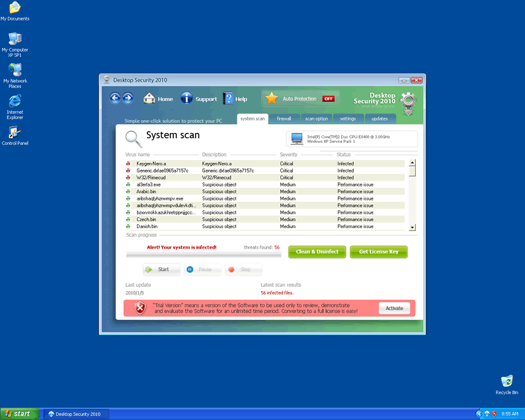The width and height of the screenshot is (525, 420).
Task: Go to the updates tab
Action: pyautogui.click(x=380, y=119)
